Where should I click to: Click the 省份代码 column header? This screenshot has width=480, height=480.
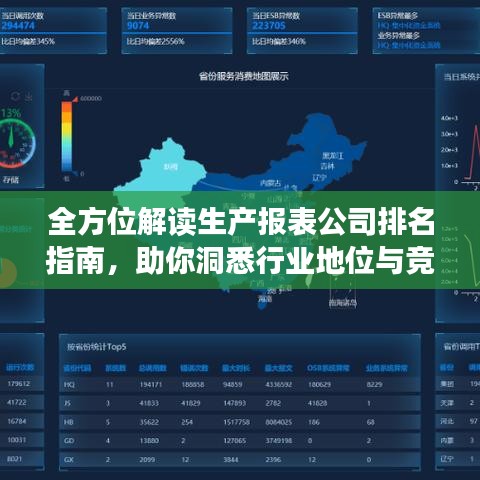coord(77,368)
